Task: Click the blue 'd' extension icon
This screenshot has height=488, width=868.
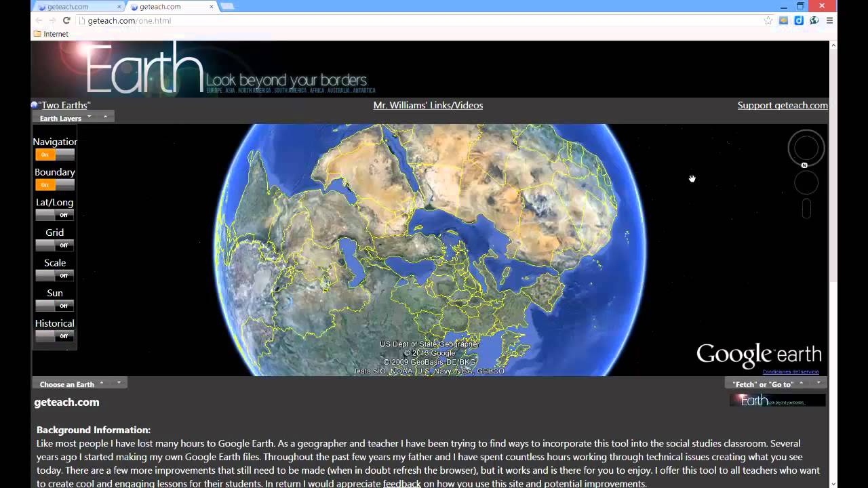Action: point(799,20)
